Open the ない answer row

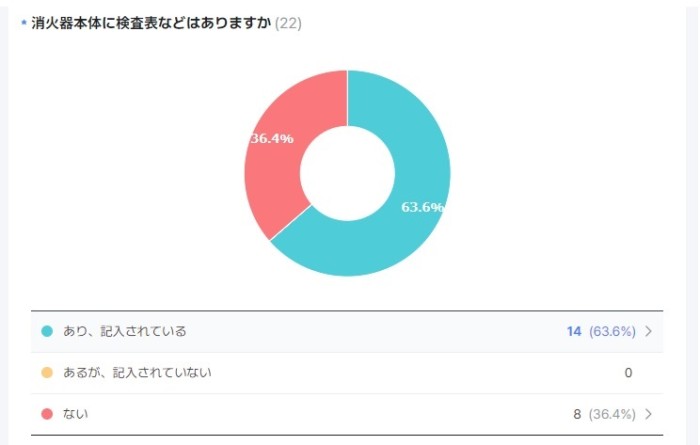pyautogui.click(x=347, y=414)
